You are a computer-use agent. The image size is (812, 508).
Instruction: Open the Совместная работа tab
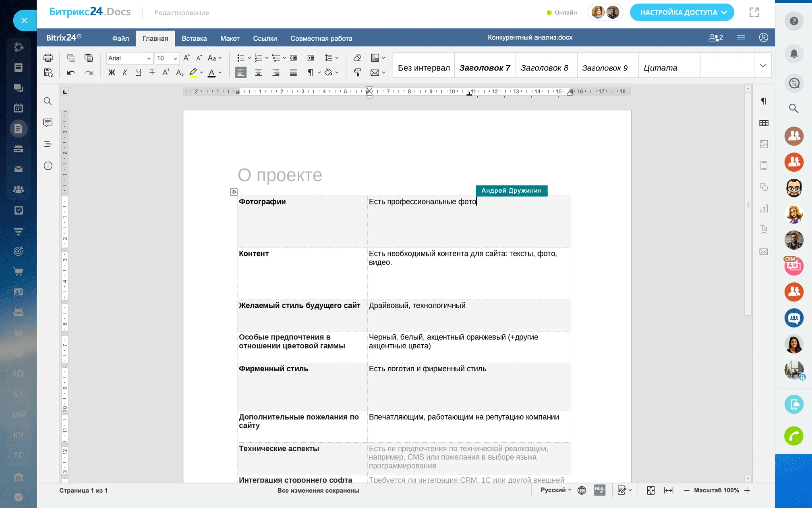[x=321, y=38]
